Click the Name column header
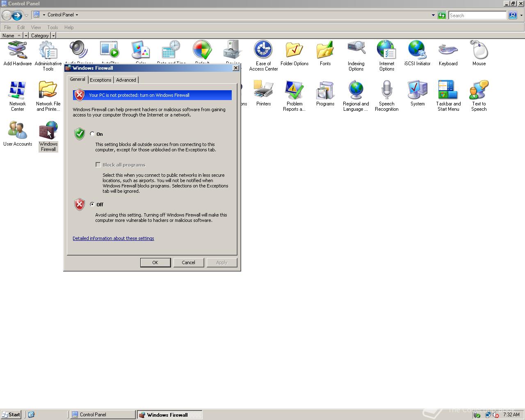This screenshot has height=420, width=525. point(11,36)
